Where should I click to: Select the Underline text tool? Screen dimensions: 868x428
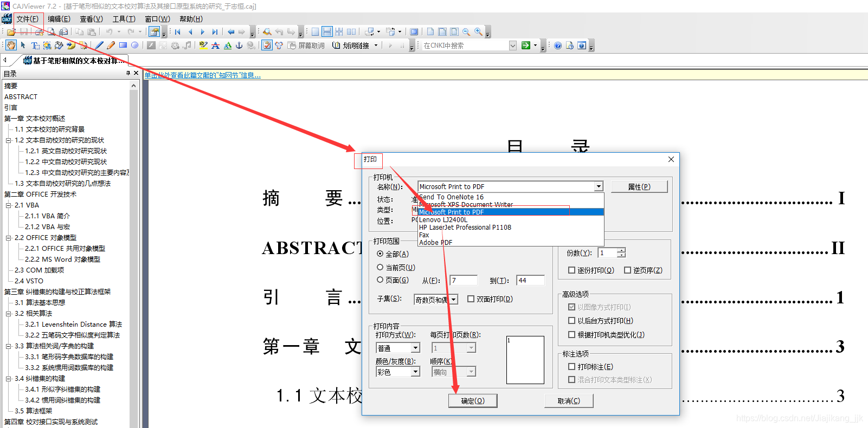click(x=228, y=46)
